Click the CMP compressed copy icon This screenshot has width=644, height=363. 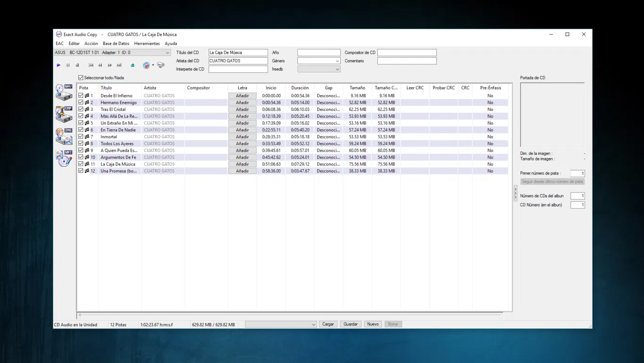tap(64, 114)
